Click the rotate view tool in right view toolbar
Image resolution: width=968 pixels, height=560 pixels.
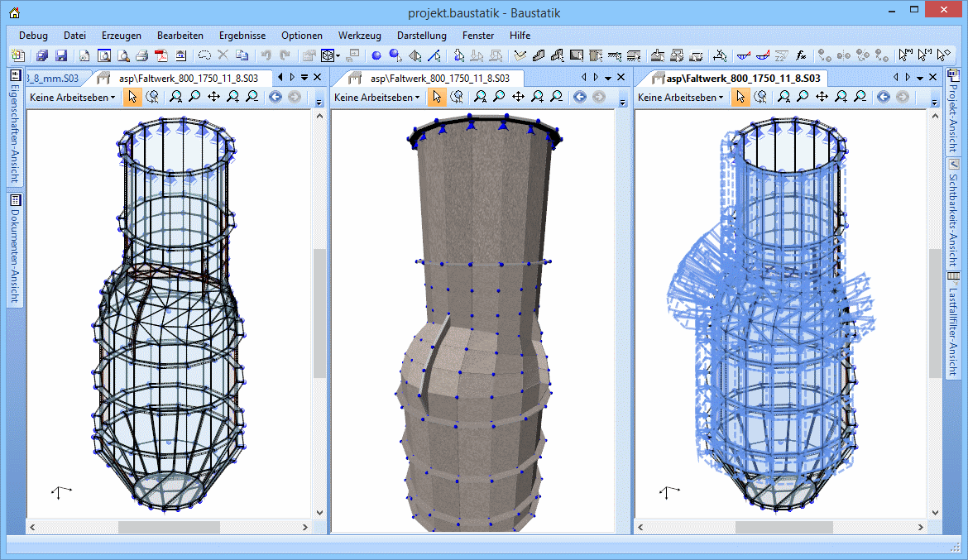click(x=760, y=97)
